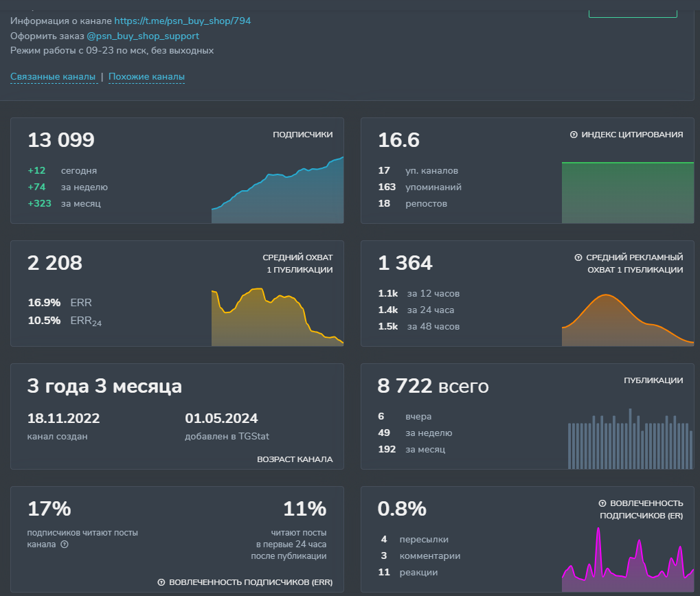This screenshot has height=596, width=700.
Task: Click the green citation index chart
Action: [627, 192]
